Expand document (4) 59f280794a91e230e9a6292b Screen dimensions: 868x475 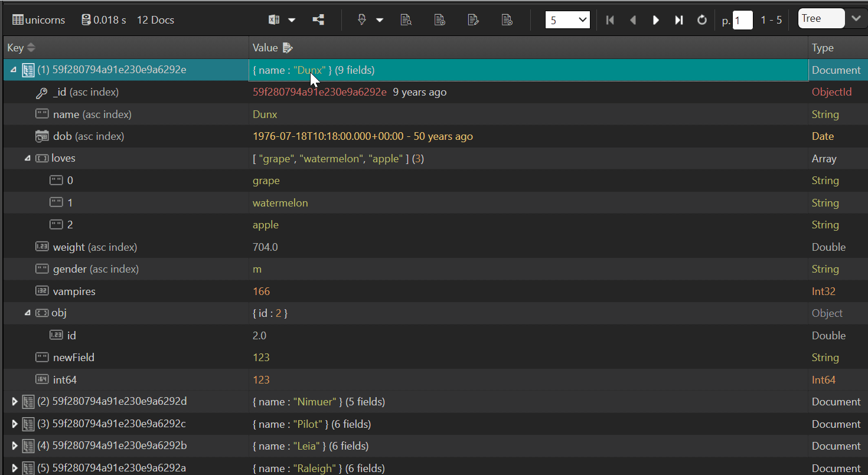(15, 446)
